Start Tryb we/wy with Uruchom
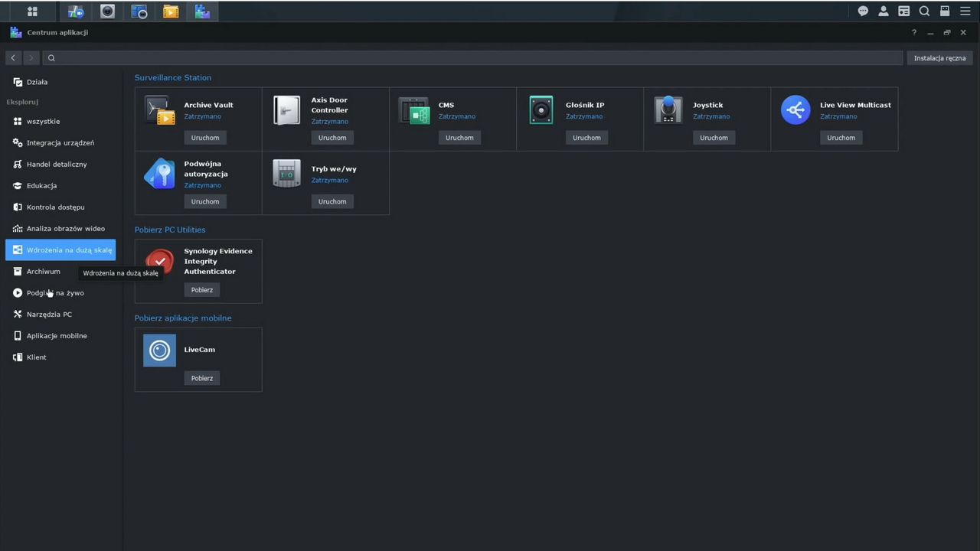The width and height of the screenshot is (980, 551). pyautogui.click(x=332, y=201)
